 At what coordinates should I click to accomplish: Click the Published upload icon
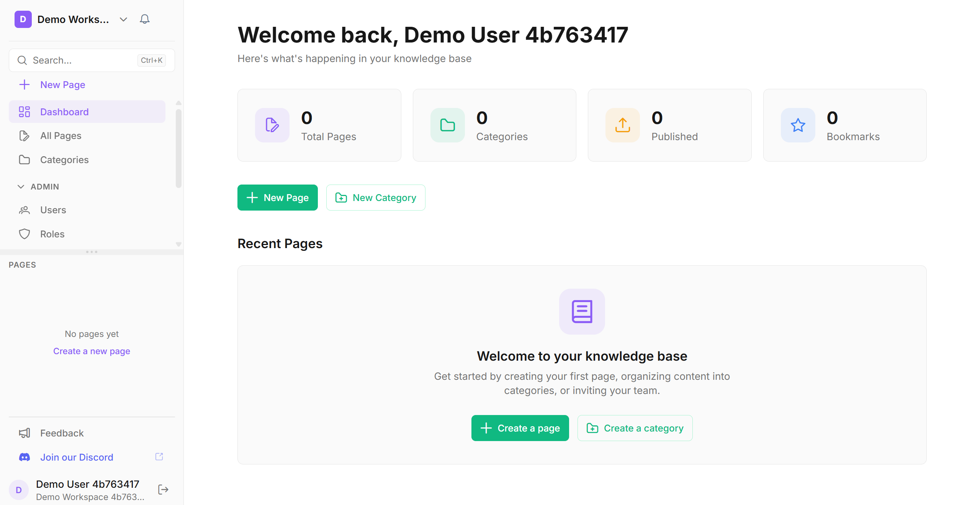[x=622, y=125]
